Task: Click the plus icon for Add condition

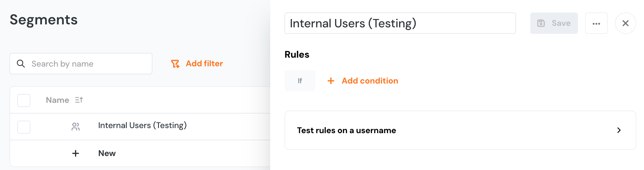Action: (331, 81)
